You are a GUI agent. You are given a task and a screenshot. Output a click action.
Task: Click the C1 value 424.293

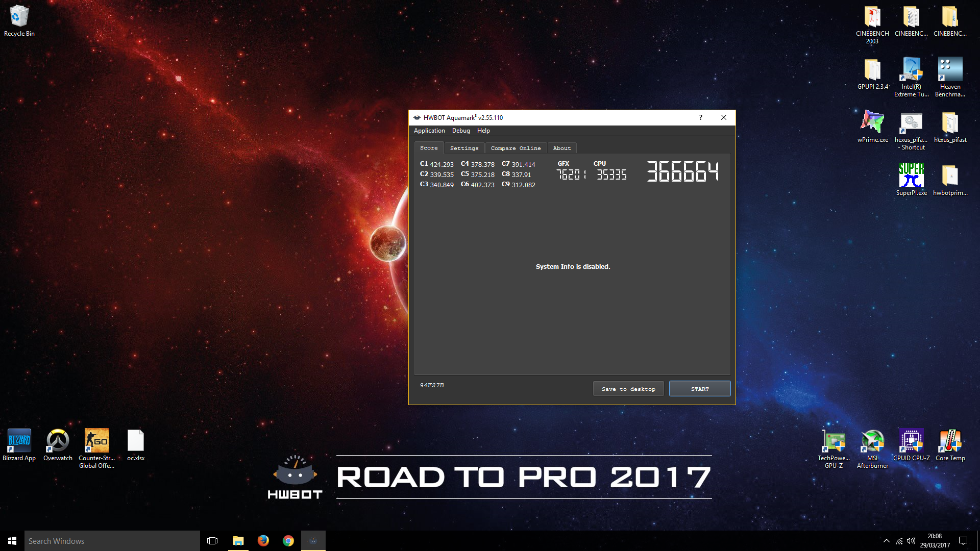pos(442,164)
